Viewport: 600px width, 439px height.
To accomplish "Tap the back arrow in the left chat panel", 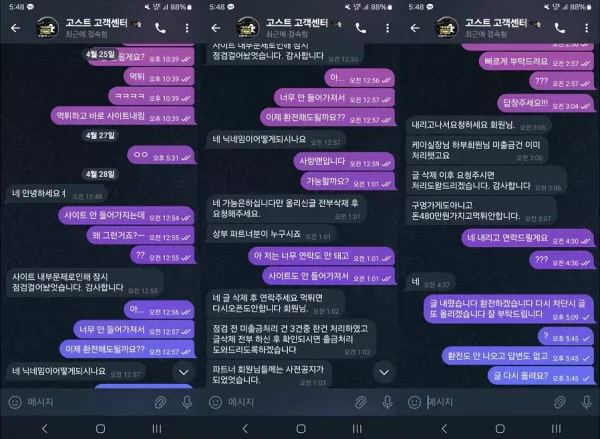I will [x=16, y=28].
